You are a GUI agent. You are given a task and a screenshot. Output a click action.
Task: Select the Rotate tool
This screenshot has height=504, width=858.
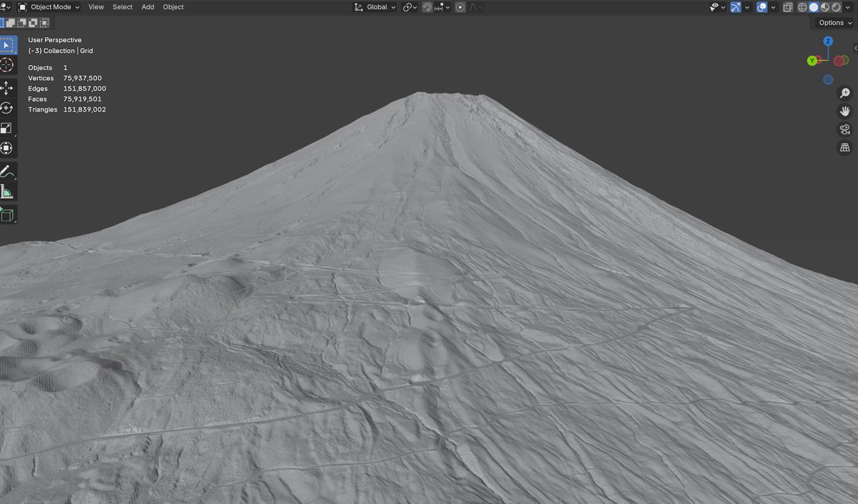7,108
